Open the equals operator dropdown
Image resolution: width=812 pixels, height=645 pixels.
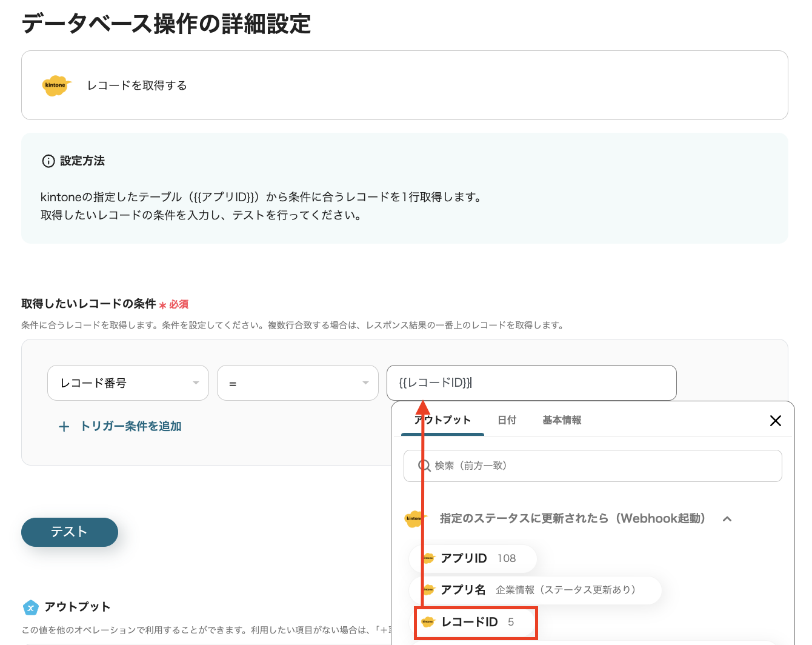coord(298,383)
